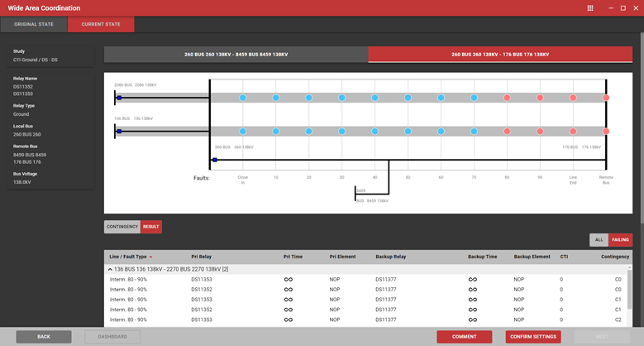Click the red 80% fault marker on 2086 BUS line
644x346 pixels.
tap(507, 98)
